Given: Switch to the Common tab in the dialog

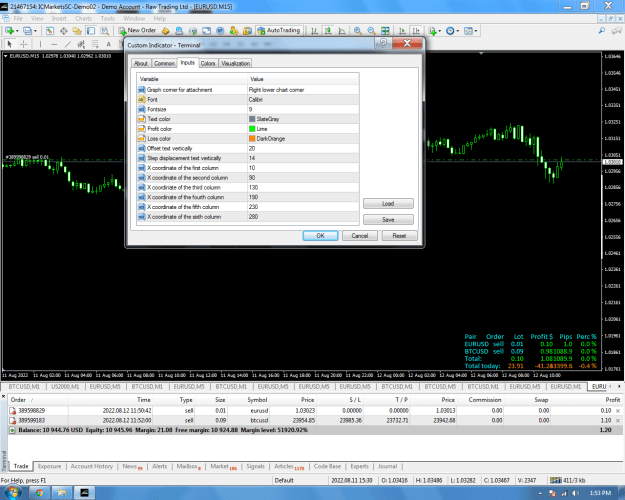Looking at the screenshot, I should coord(164,63).
